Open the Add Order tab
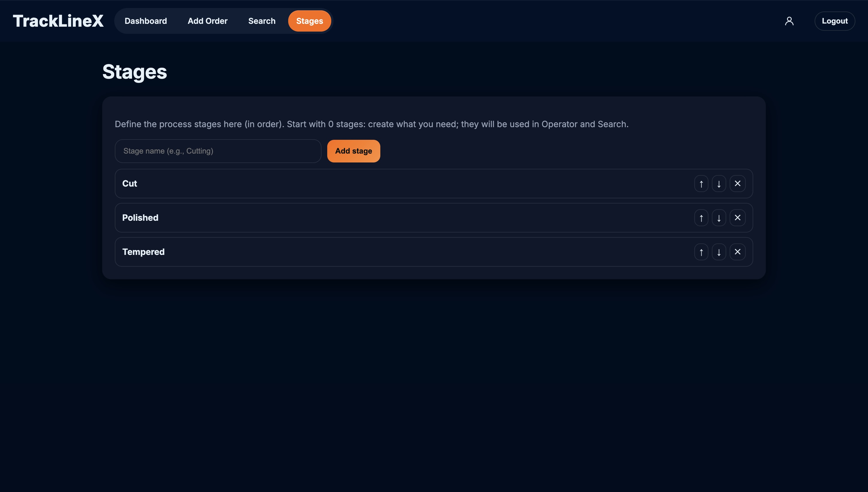Image resolution: width=868 pixels, height=492 pixels. coord(208,21)
